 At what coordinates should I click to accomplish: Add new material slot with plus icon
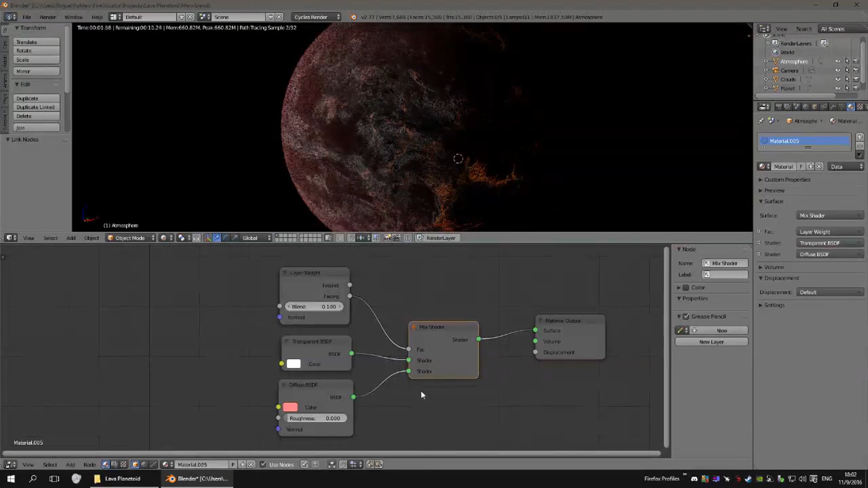pyautogui.click(x=860, y=137)
